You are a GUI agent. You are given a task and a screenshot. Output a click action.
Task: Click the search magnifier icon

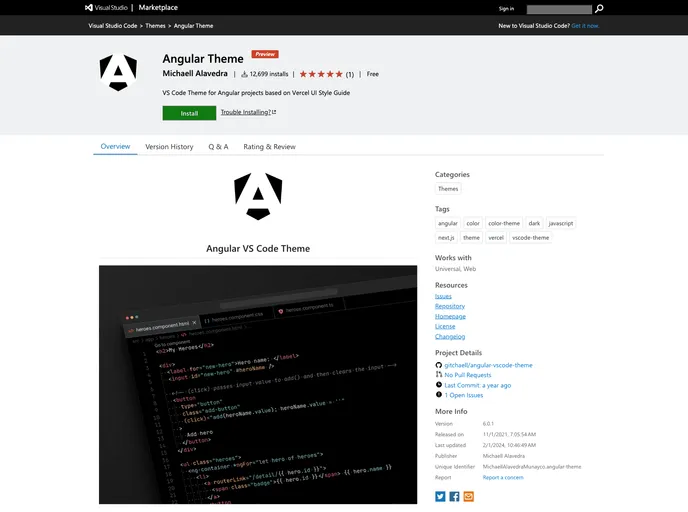[x=599, y=8]
